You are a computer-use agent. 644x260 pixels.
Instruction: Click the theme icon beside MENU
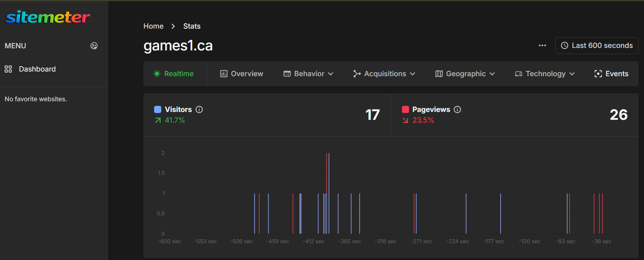94,46
